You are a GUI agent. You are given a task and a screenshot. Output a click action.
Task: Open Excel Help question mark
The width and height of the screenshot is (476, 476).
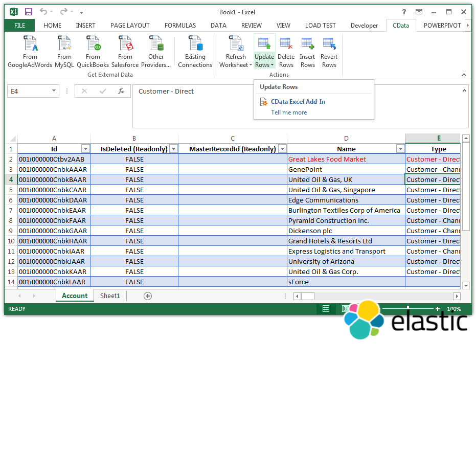(x=404, y=12)
